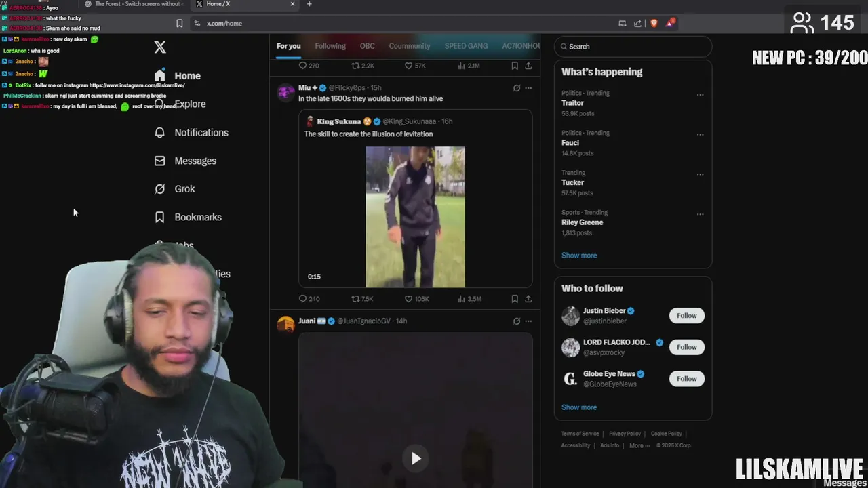Open Grok explain icon on Miu's post
Viewport: 868px width, 488px height.
pyautogui.click(x=517, y=88)
